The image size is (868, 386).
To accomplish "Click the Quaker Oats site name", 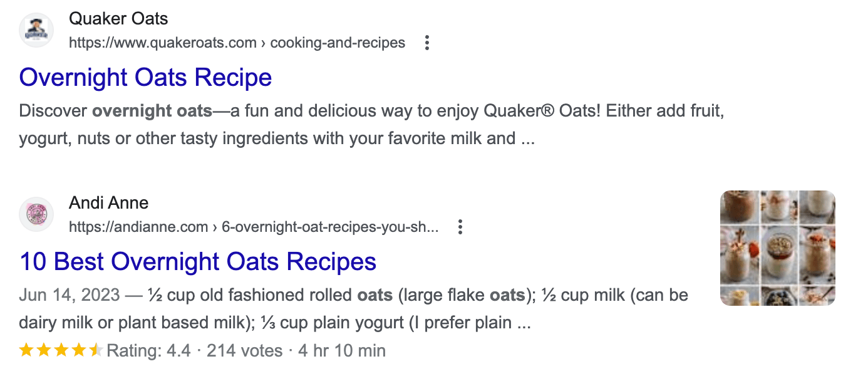I will [x=118, y=19].
